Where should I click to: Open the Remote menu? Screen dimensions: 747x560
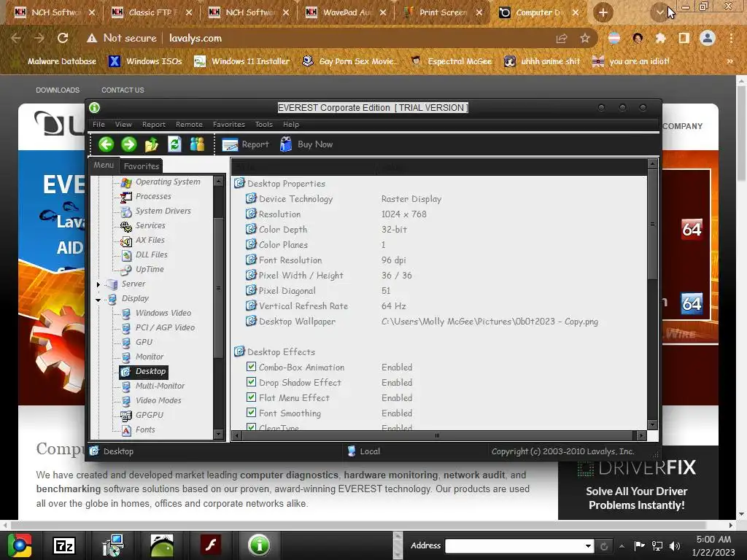(189, 124)
